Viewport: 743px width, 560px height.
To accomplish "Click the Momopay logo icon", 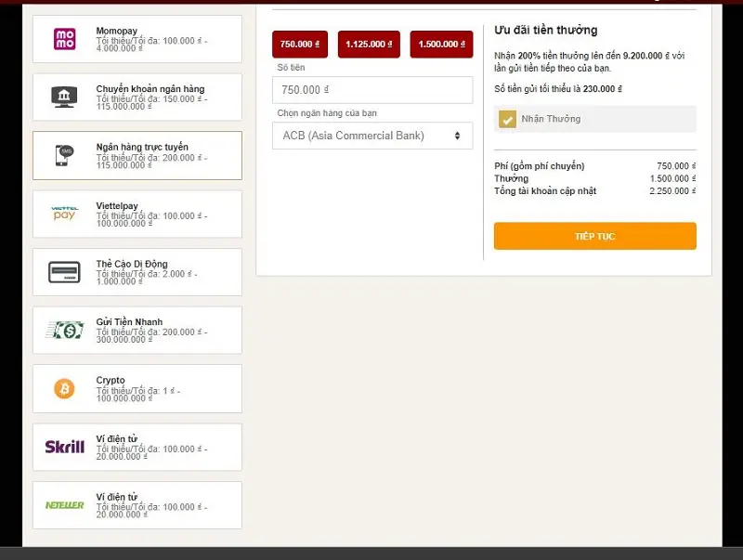I will [65, 39].
